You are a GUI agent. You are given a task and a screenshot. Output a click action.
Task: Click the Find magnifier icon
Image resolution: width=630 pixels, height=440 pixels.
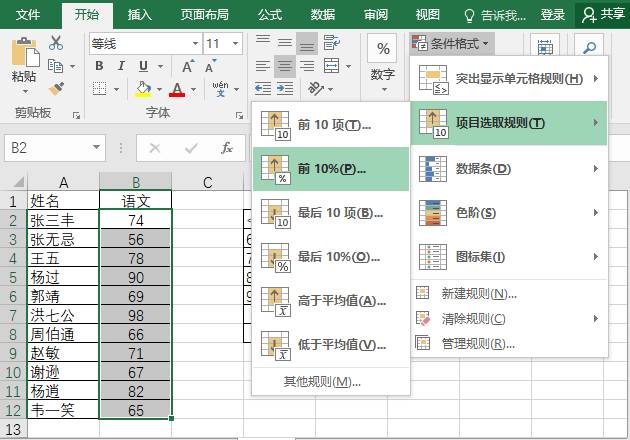(589, 48)
